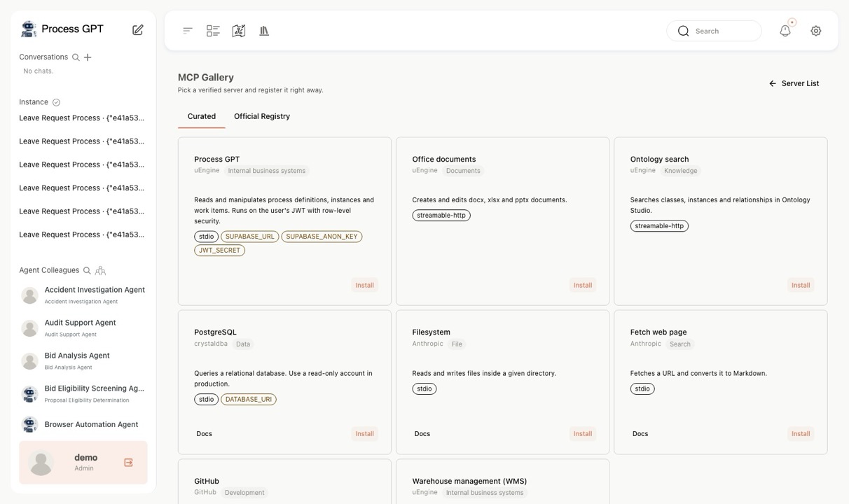The width and height of the screenshot is (849, 504).
Task: Select Audit Support Agent colleague
Action: pyautogui.click(x=83, y=328)
